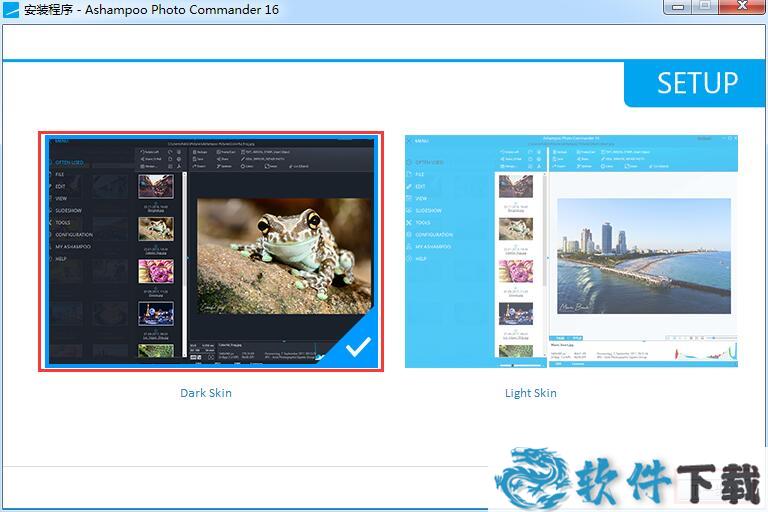Click the pink flower thumbnail in Dark preview
This screenshot has width=768, height=512.
tap(155, 270)
